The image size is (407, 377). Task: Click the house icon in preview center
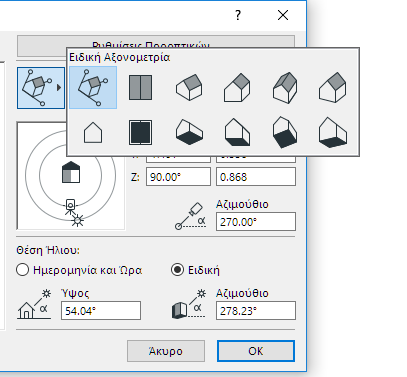tap(71, 172)
